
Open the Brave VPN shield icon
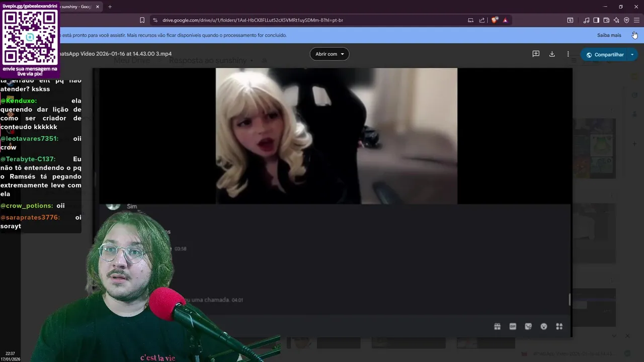tap(626, 20)
